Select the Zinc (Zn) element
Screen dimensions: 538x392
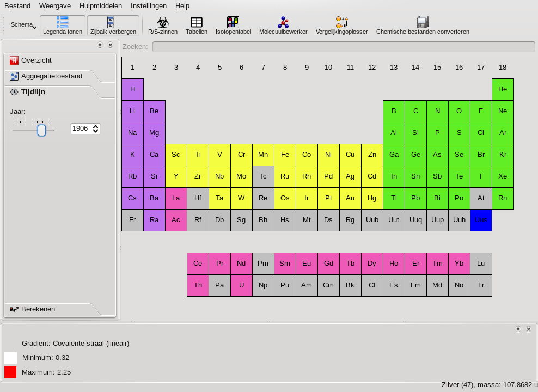click(x=372, y=155)
